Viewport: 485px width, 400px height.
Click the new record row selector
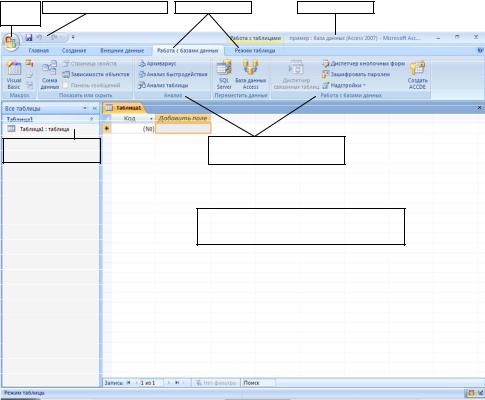107,128
